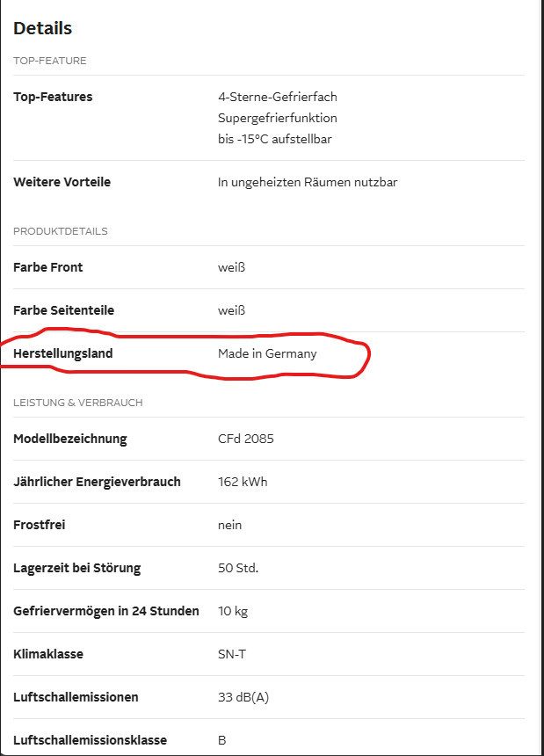Select the Frostfrei row label
This screenshot has width=544, height=756.
(x=40, y=525)
